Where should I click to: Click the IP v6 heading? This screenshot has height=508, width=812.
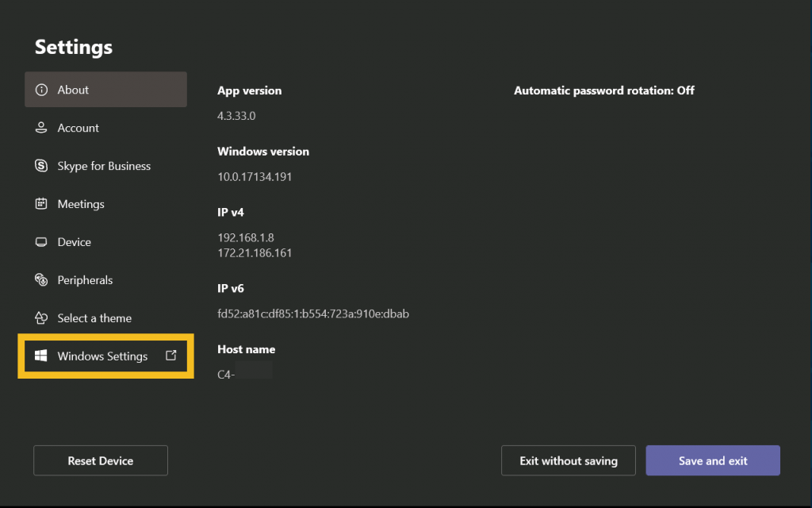tap(231, 288)
